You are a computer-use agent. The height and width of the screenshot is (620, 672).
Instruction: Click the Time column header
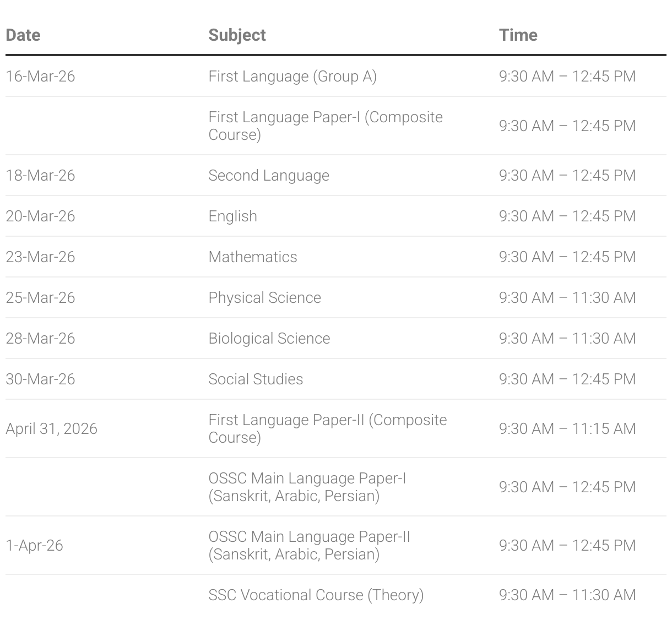[x=518, y=35]
